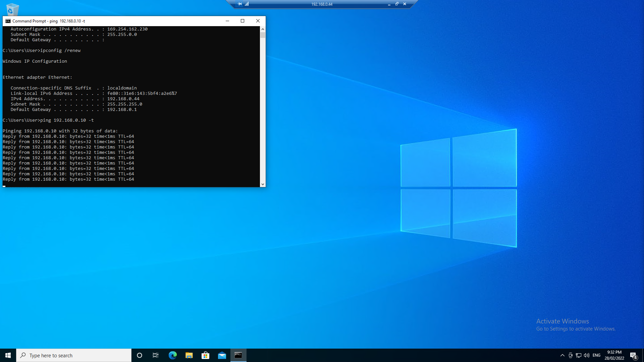Open the volume speaker control
The image size is (644, 362).
click(x=587, y=355)
